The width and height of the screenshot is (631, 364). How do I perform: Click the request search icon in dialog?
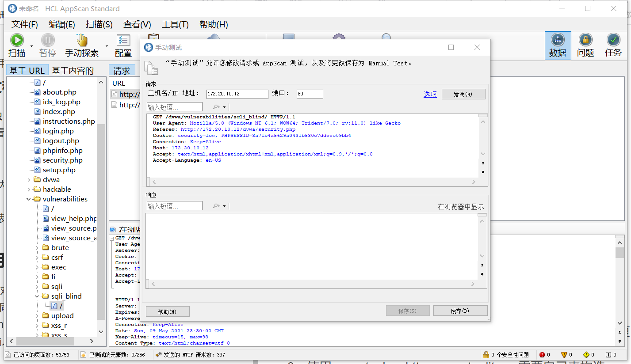(217, 107)
